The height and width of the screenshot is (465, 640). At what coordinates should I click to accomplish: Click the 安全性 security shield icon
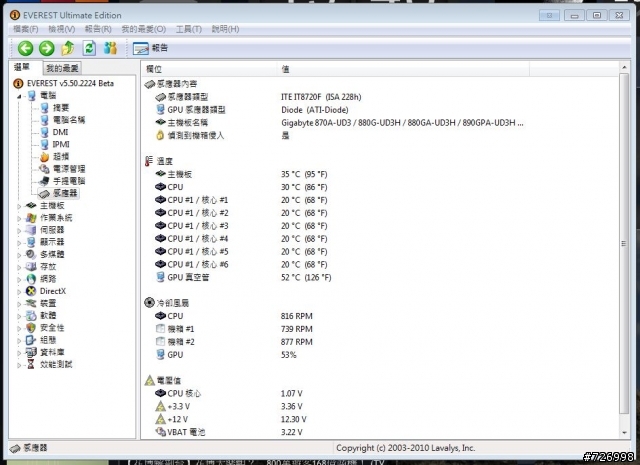31,328
